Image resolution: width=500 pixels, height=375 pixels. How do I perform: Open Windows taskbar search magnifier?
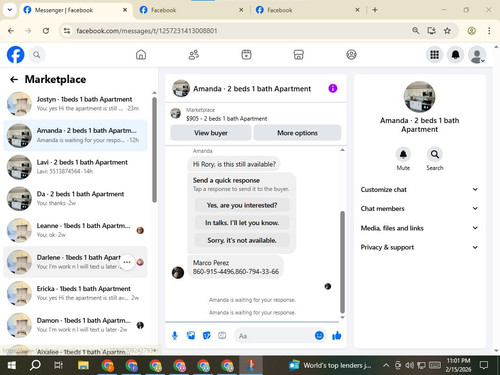(35, 365)
